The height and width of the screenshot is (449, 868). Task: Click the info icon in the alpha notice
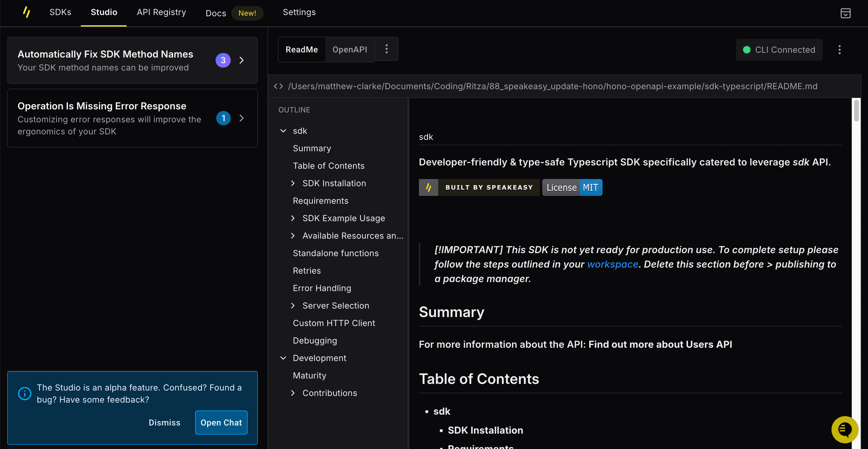(x=25, y=393)
